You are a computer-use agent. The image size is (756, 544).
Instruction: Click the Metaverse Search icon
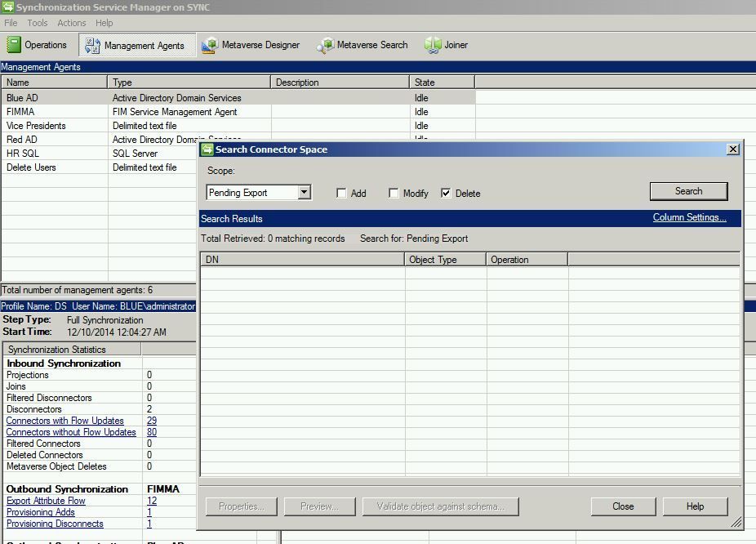pos(326,46)
